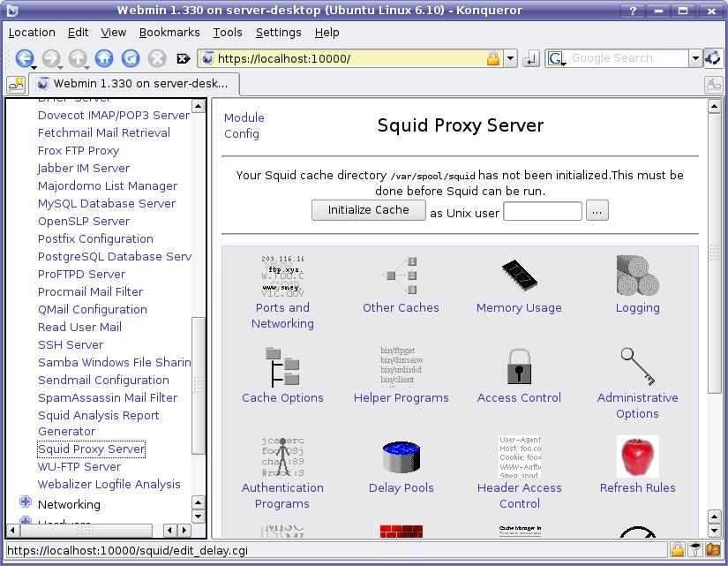
Task: Click the SSL lock icon in location bar
Action: click(493, 58)
